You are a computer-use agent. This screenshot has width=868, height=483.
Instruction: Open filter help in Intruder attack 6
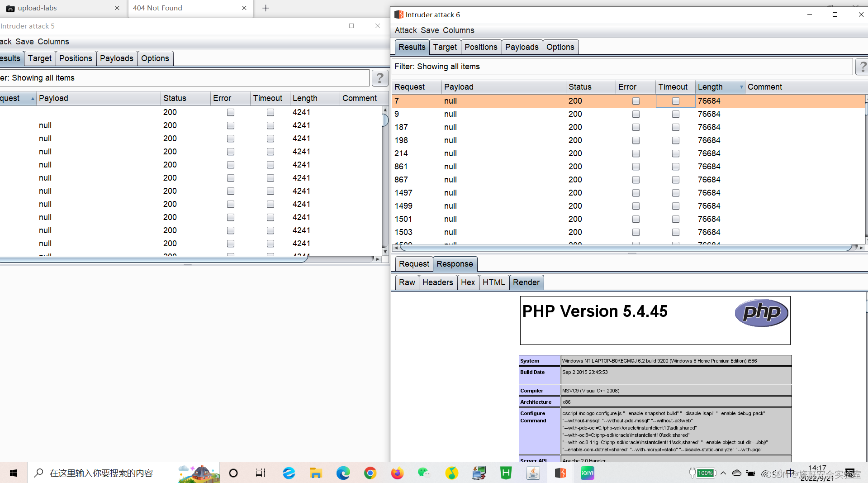(x=862, y=67)
